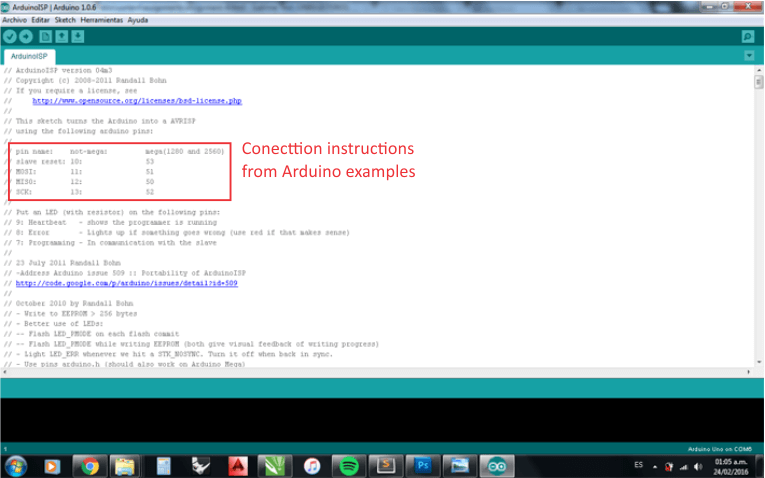Open the tab options dropdown arrow

(x=749, y=56)
